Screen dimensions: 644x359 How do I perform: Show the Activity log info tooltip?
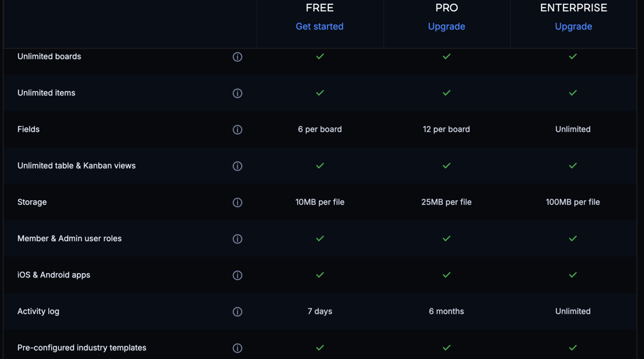point(237,312)
